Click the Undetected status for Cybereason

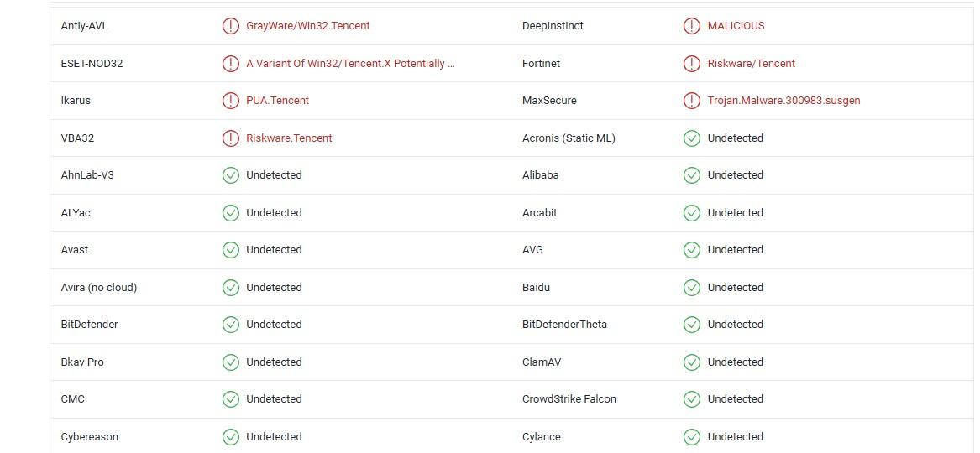(274, 436)
